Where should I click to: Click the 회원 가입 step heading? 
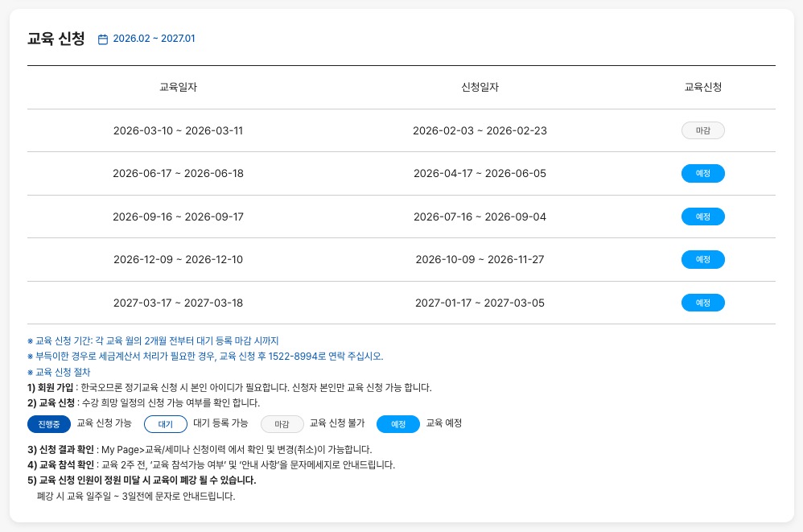[x=50, y=387]
